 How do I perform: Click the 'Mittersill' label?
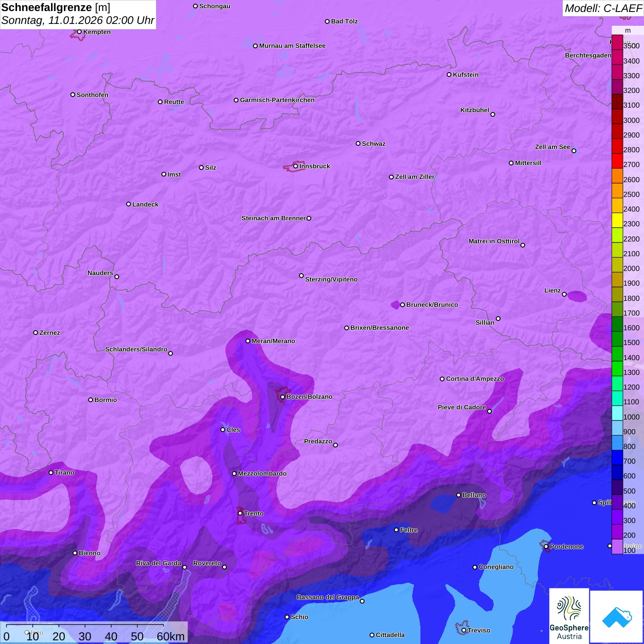point(528,163)
